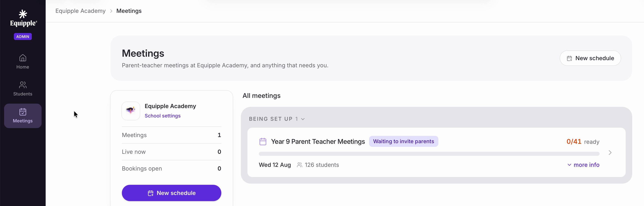This screenshot has width=644, height=206.
Task: Click the Equipple logo in the sidebar
Action: (23, 18)
